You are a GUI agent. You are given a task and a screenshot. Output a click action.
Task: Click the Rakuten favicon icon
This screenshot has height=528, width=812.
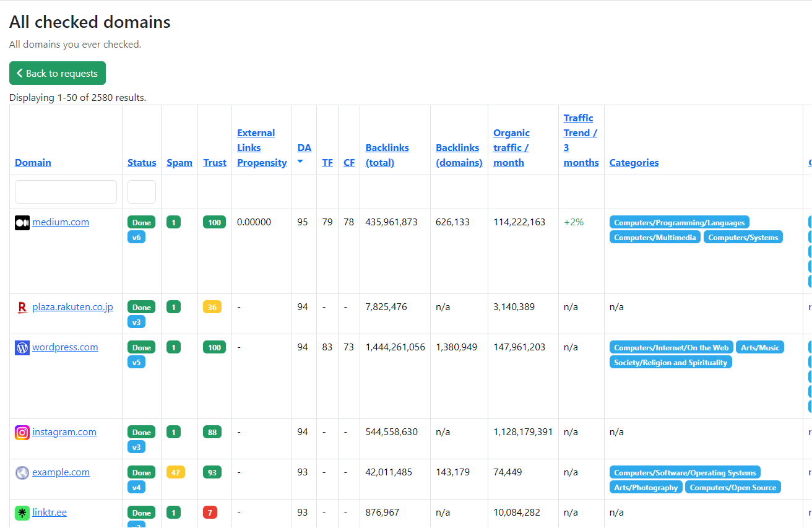pyautogui.click(x=22, y=308)
